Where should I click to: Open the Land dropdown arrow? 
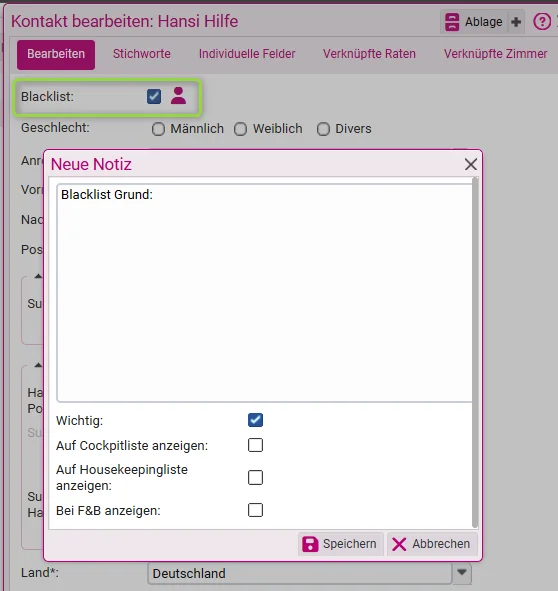pyautogui.click(x=462, y=573)
